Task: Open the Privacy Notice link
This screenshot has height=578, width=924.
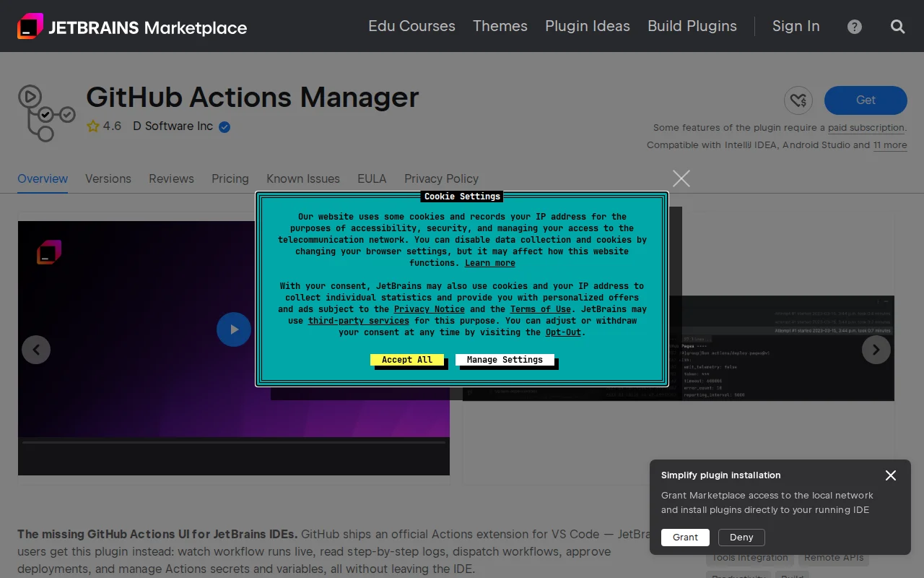Action: point(430,309)
